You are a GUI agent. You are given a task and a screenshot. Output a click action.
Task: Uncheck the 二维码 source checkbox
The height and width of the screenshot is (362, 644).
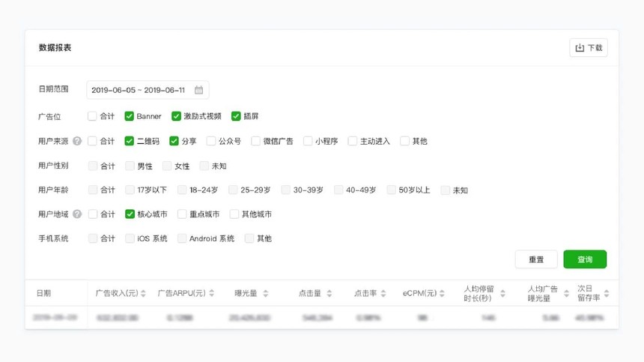(129, 141)
